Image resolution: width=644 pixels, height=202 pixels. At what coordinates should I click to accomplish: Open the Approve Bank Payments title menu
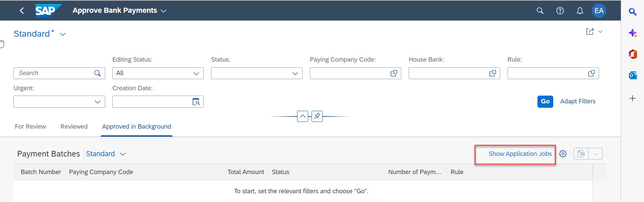click(x=120, y=10)
